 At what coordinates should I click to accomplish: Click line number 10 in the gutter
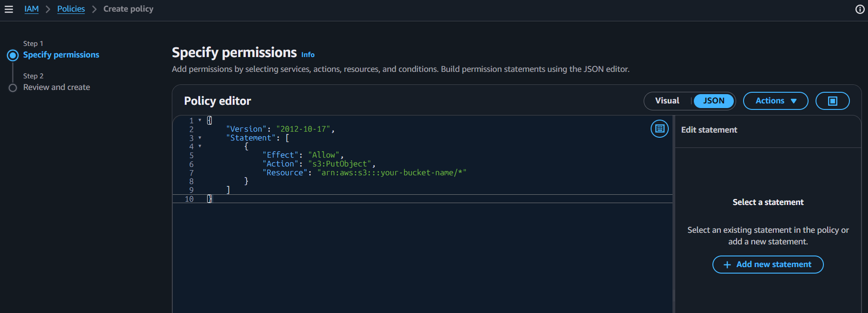189,199
